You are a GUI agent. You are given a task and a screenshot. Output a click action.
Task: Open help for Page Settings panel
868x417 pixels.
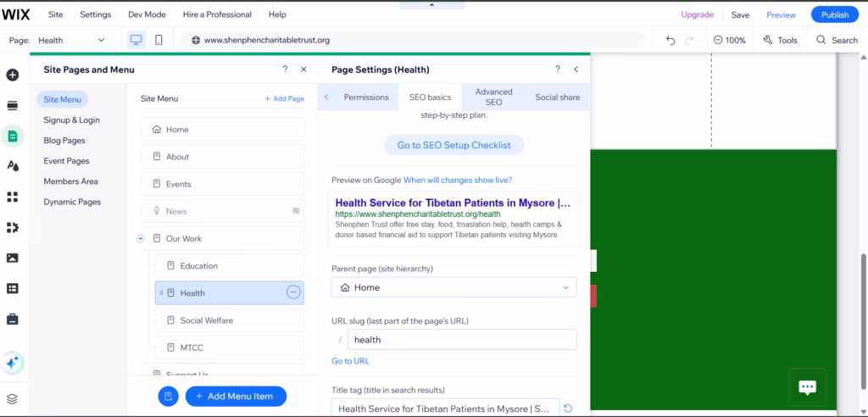pyautogui.click(x=558, y=69)
